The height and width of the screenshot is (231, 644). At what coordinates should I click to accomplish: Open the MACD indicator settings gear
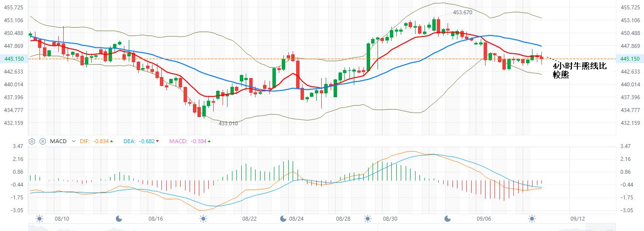[32, 141]
